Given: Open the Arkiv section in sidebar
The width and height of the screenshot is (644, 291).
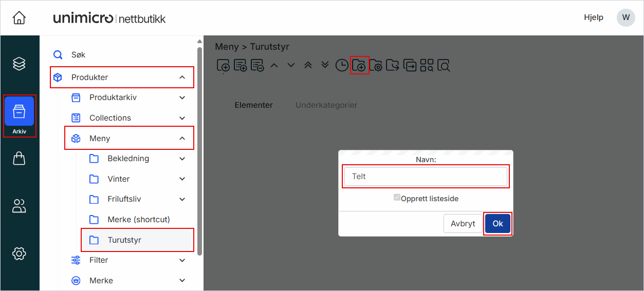Looking at the screenshot, I should click(19, 116).
